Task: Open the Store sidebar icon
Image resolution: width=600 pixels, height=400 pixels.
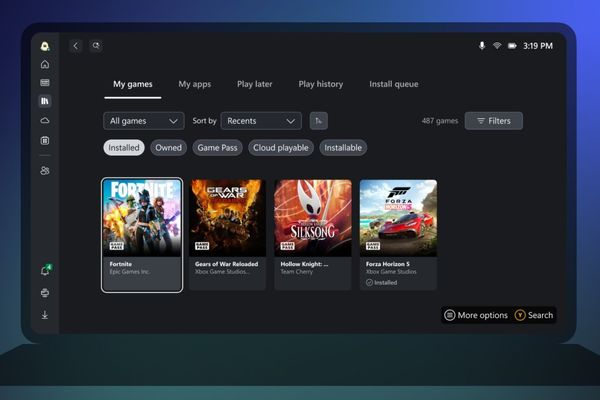Action: pyautogui.click(x=45, y=140)
